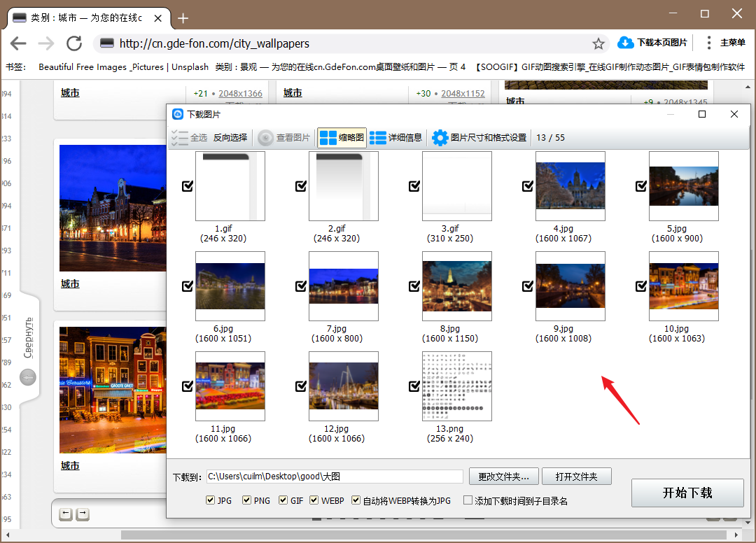Close the 下载图片 dialog
The height and width of the screenshot is (543, 756).
(734, 114)
